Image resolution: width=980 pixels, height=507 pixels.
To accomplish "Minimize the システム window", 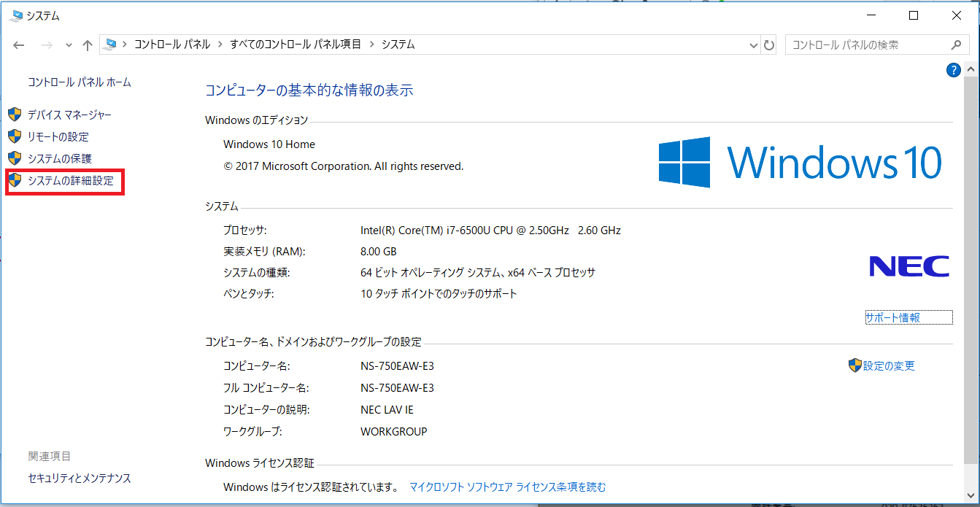I will pos(870,15).
